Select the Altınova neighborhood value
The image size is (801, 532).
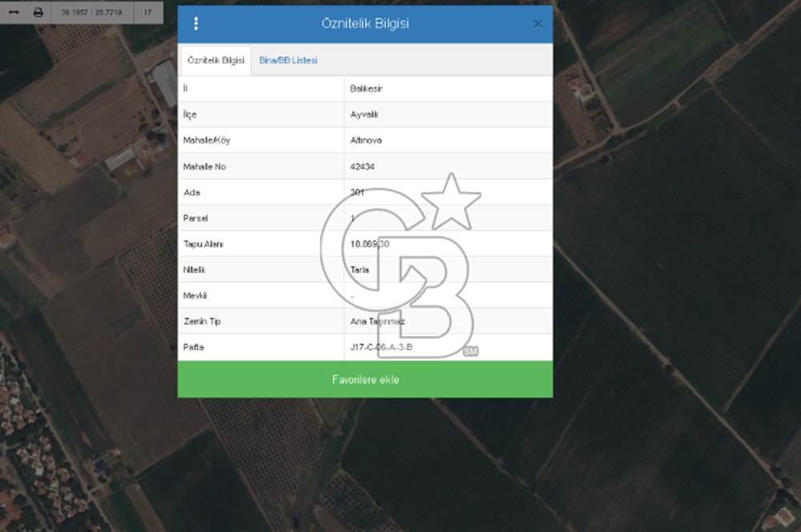tap(366, 141)
